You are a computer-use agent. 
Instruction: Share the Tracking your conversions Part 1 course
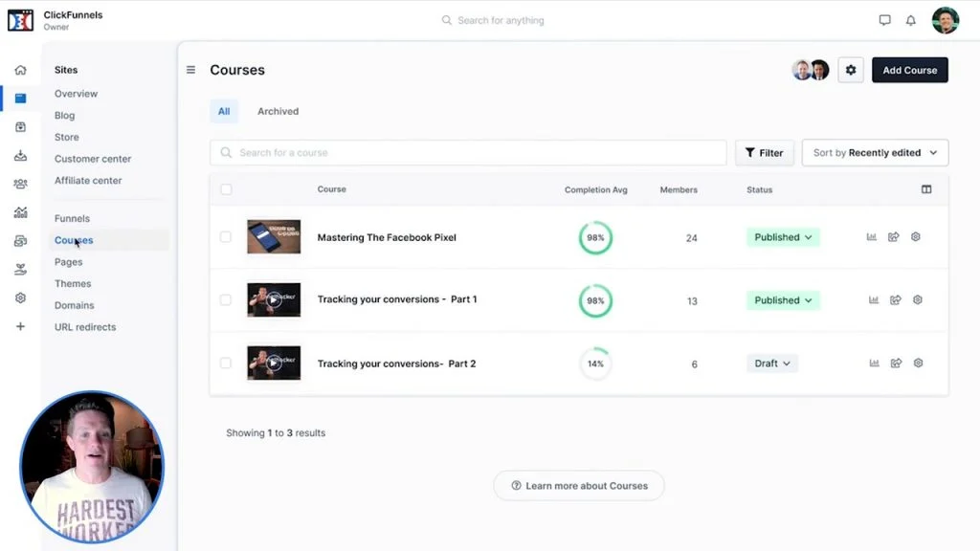[896, 300]
